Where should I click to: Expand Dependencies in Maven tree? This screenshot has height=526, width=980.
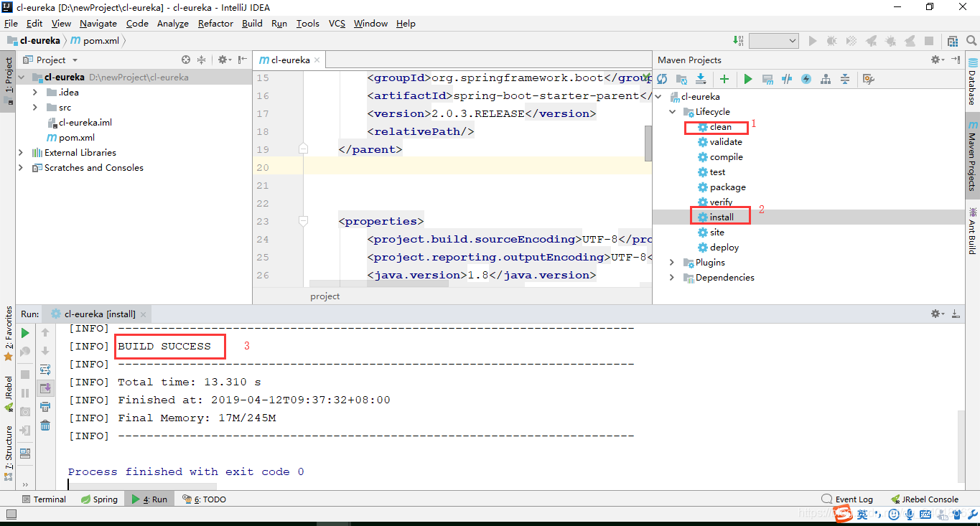coord(672,277)
